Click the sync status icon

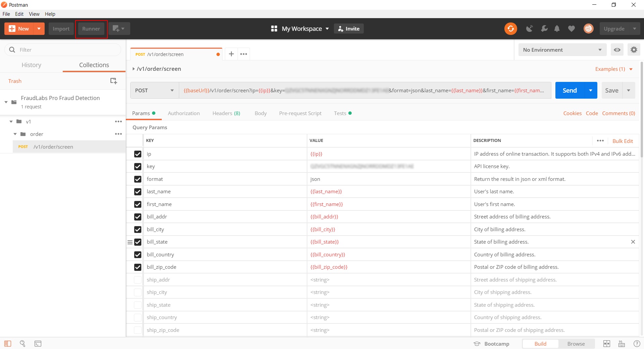tap(510, 29)
